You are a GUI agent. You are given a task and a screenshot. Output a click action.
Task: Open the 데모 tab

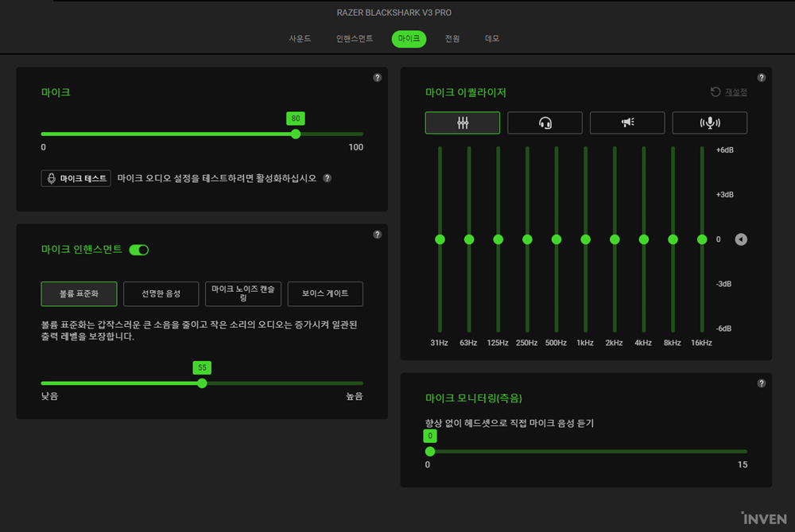pos(492,38)
